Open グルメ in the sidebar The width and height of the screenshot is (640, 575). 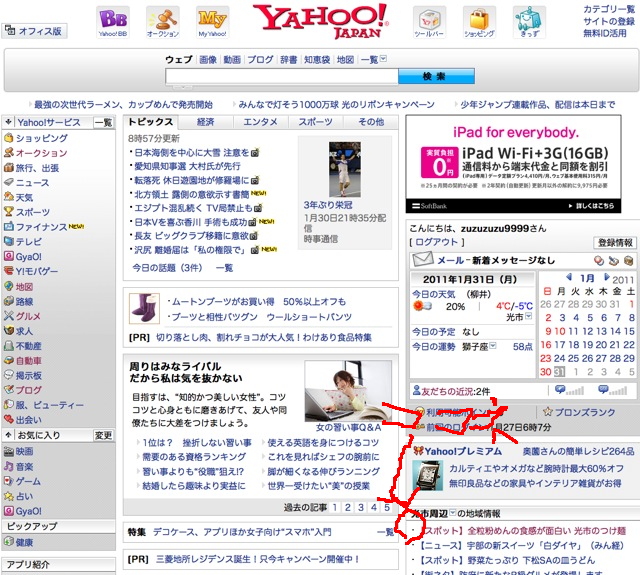click(28, 316)
